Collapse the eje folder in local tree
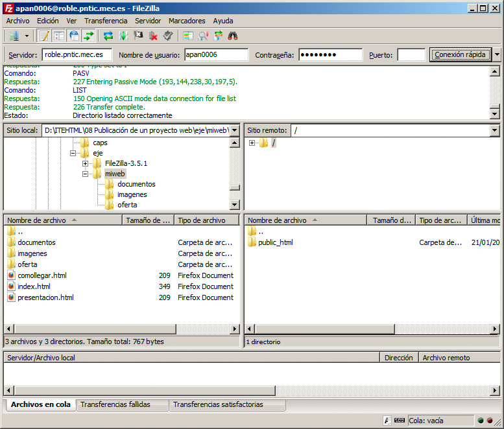The image size is (504, 429). (73, 153)
